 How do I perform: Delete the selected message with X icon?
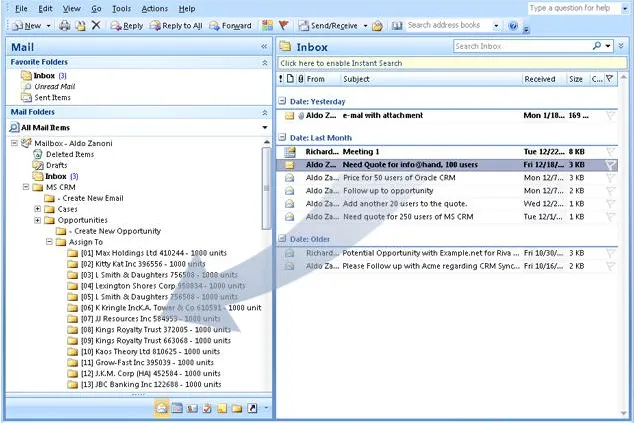tap(96, 25)
